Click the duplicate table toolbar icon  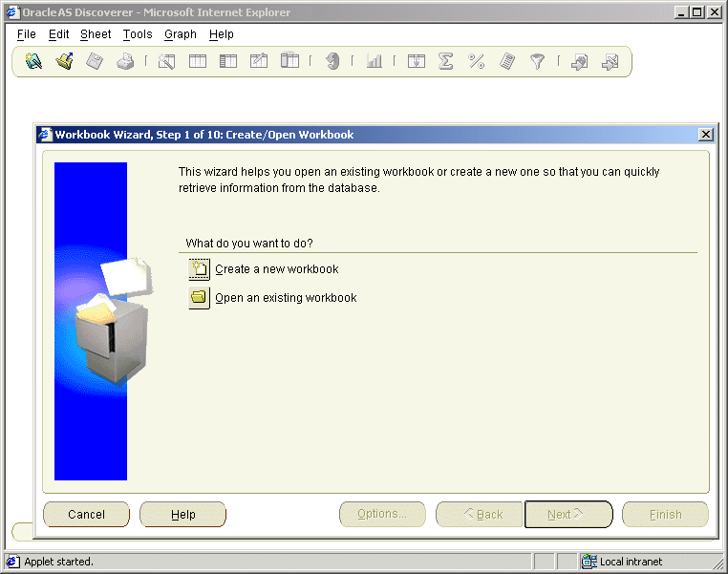click(289, 61)
